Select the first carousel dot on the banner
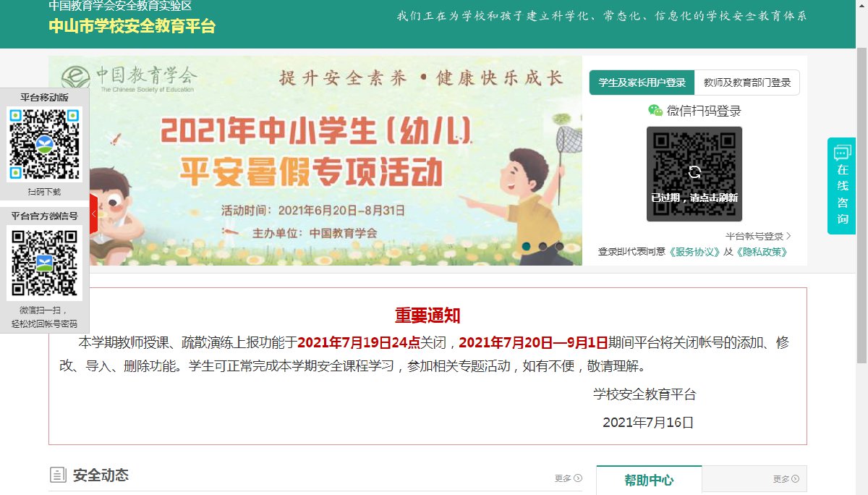The height and width of the screenshot is (495, 868). [527, 246]
